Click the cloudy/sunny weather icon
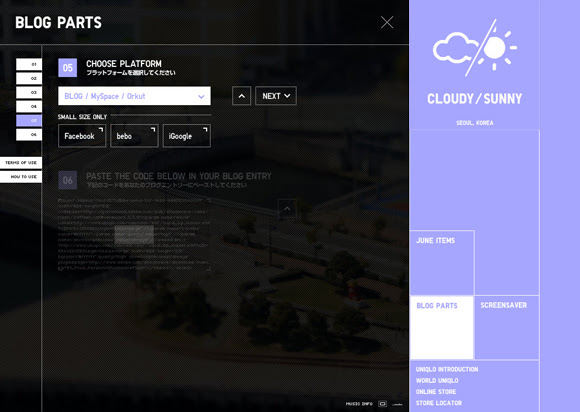This screenshot has height=412, width=580. tap(475, 48)
